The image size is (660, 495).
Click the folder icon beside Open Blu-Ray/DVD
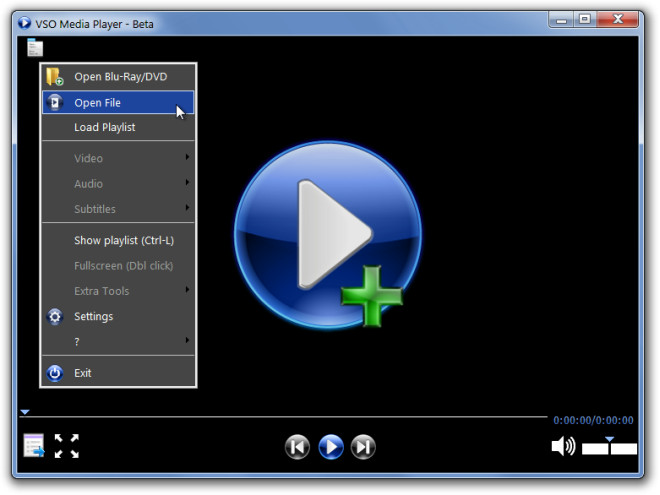pyautogui.click(x=55, y=77)
